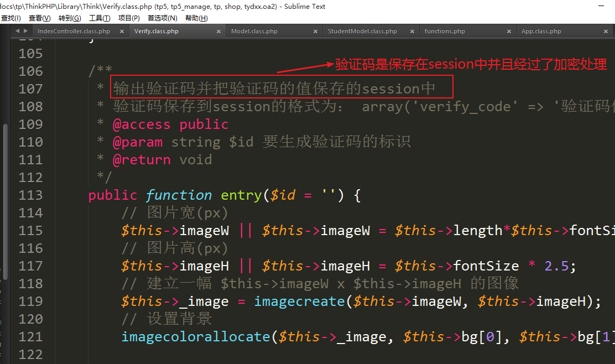Switch to the App.class.php tab

pyautogui.click(x=541, y=32)
